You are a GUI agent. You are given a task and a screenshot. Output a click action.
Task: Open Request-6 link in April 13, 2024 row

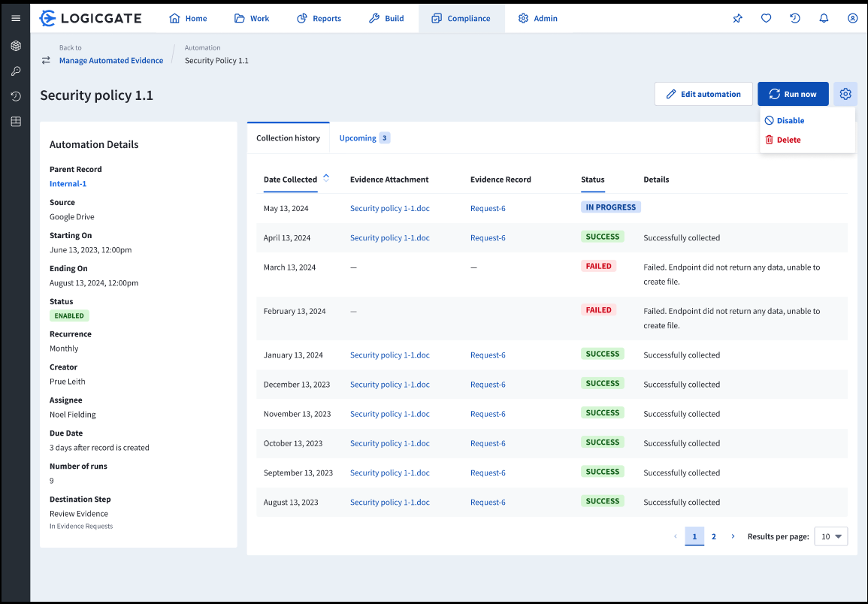pos(488,238)
